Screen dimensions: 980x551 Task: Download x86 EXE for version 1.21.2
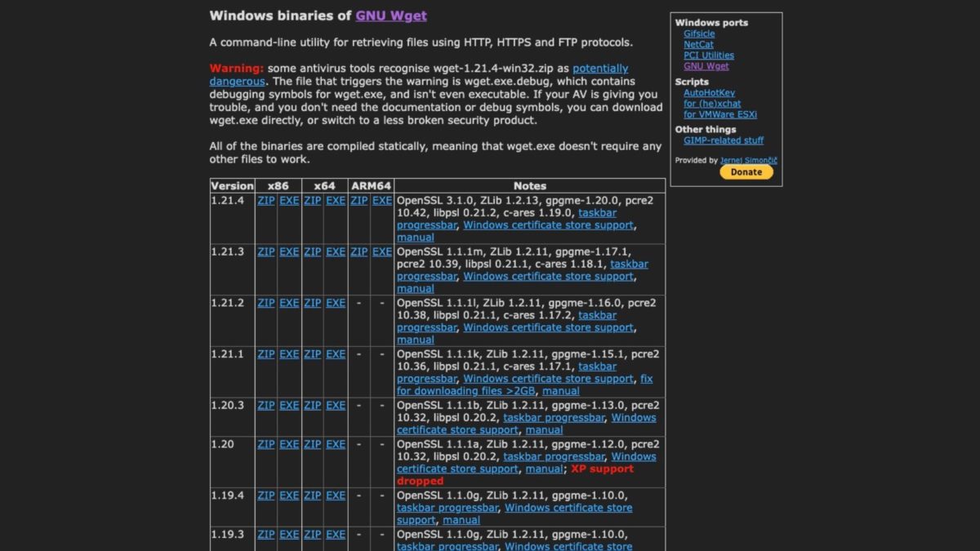[289, 303]
